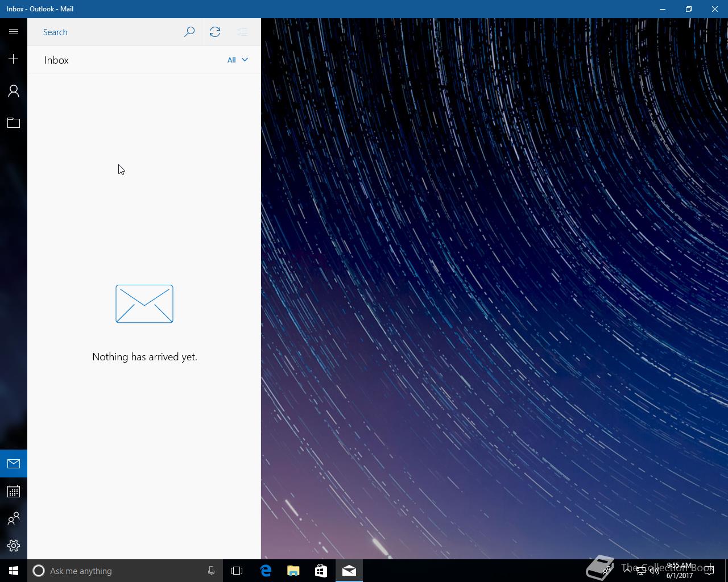Expand the hamburger navigation menu
The image size is (728, 582).
[14, 32]
